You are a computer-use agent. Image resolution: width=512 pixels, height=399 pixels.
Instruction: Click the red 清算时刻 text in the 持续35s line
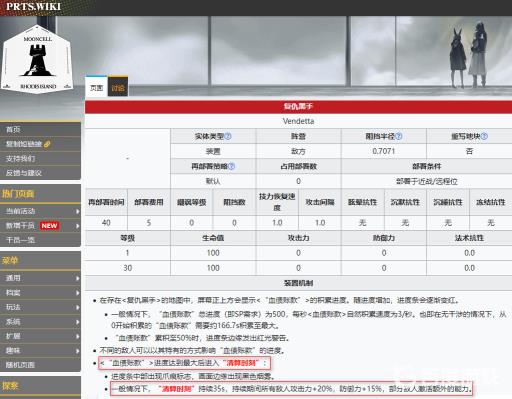[x=177, y=389]
